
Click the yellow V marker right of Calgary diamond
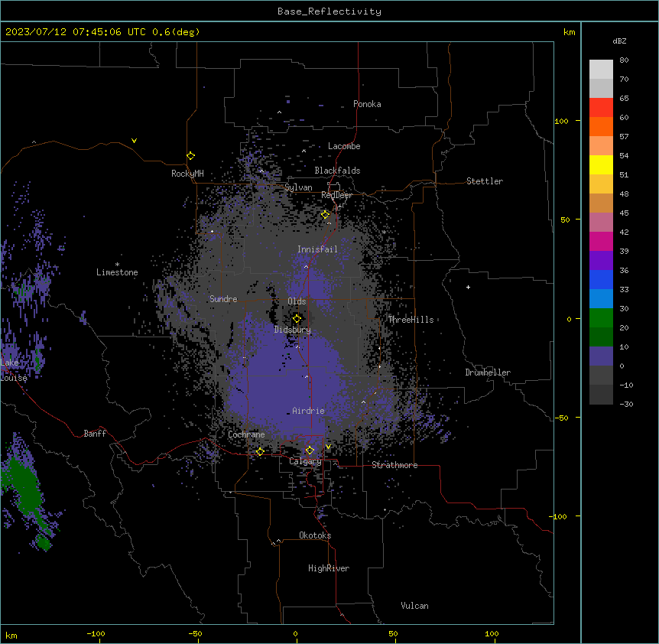(328, 447)
